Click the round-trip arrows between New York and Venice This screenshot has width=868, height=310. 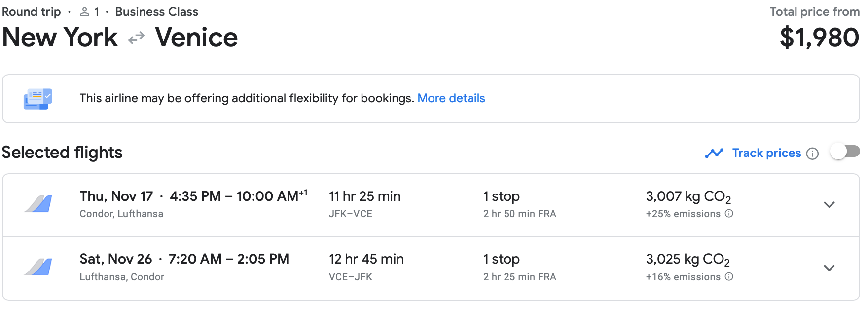coord(136,38)
